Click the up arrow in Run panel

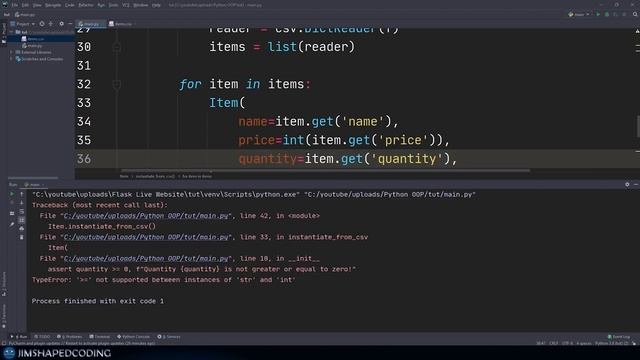(x=22, y=194)
